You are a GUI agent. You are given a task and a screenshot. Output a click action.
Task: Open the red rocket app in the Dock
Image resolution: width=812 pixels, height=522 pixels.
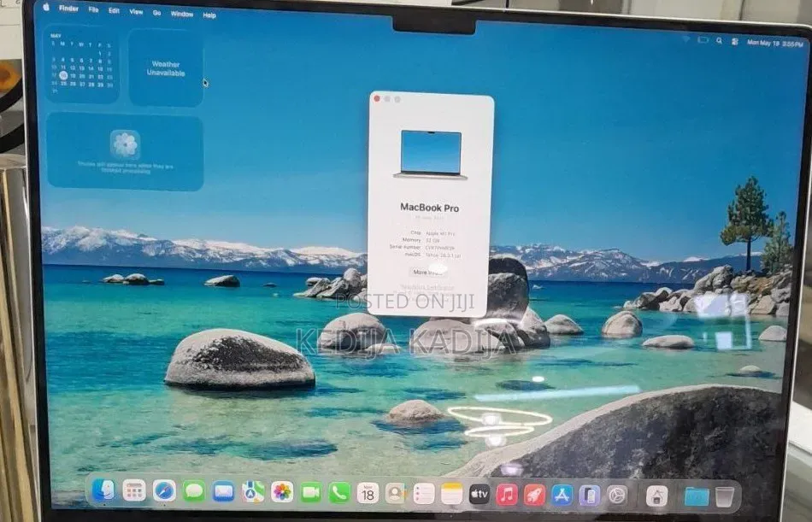click(534, 495)
